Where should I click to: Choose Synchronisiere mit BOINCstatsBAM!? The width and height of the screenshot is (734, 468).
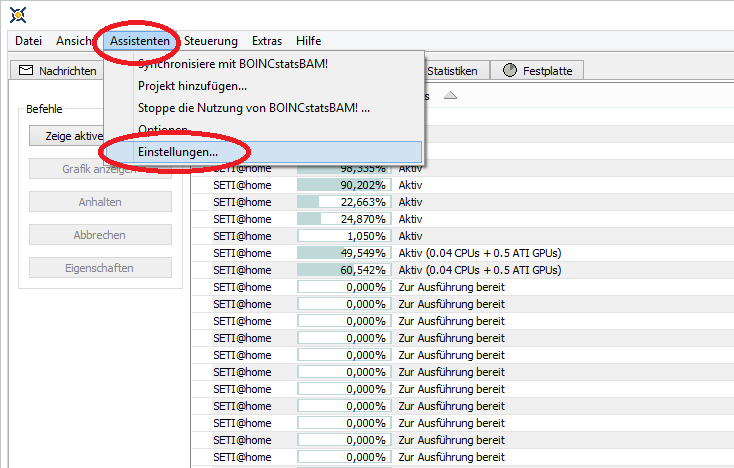click(264, 64)
